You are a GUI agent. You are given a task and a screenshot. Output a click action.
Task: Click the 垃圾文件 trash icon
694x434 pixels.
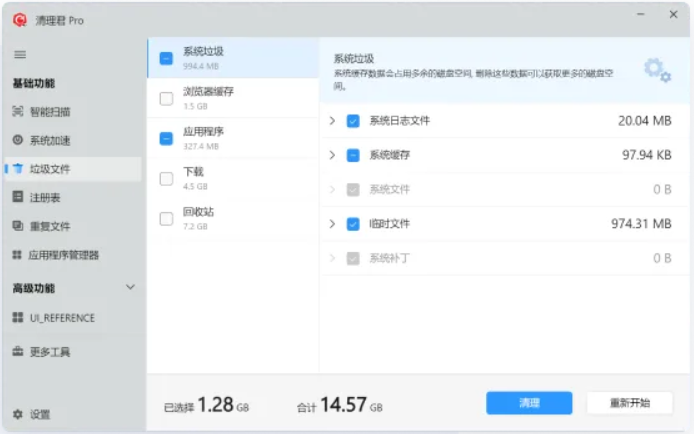pyautogui.click(x=18, y=169)
